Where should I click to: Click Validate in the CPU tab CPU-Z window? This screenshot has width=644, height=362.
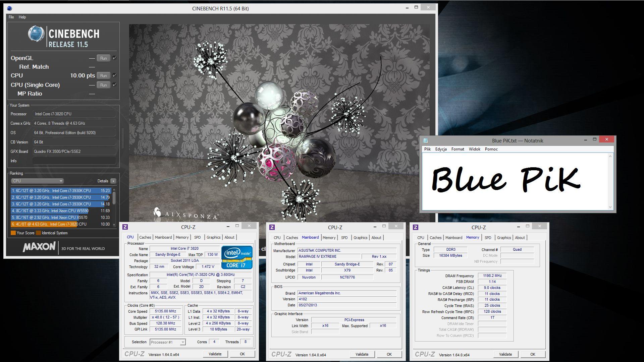point(215,354)
